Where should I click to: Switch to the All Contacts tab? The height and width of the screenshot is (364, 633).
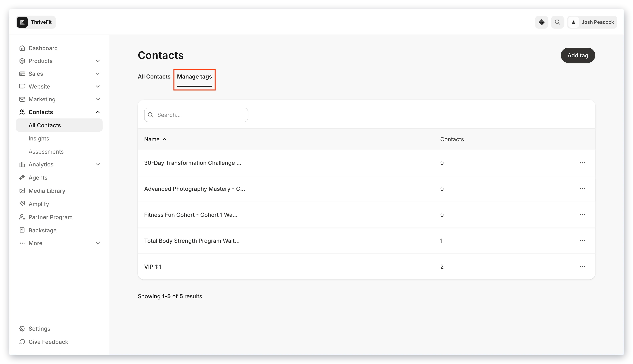154,77
